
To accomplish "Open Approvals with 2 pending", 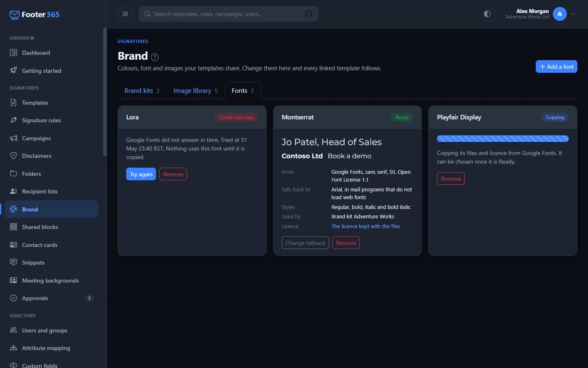I will [52, 298].
